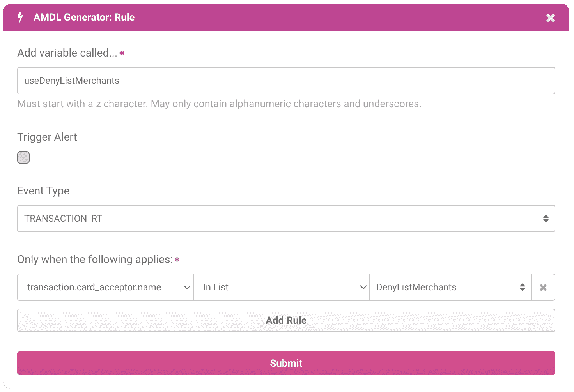
Task: Close the AMDL Generator dialog
Action: pyautogui.click(x=550, y=18)
